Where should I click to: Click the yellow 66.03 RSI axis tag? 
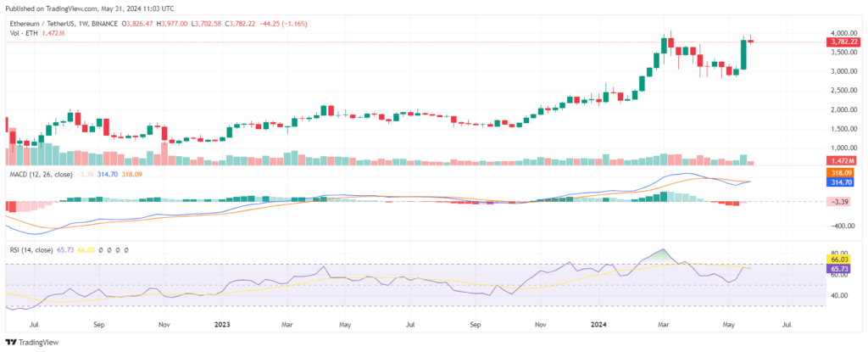(838, 259)
